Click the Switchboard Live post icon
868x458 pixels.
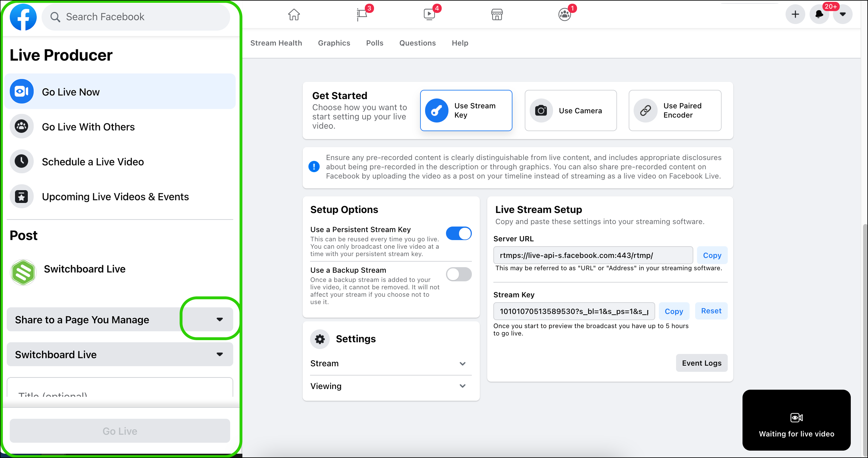point(23,269)
